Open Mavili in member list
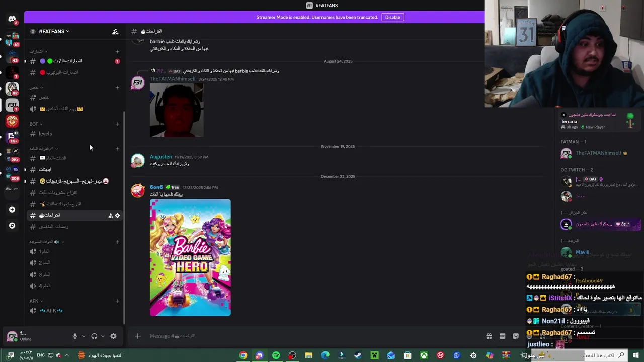 582,252
